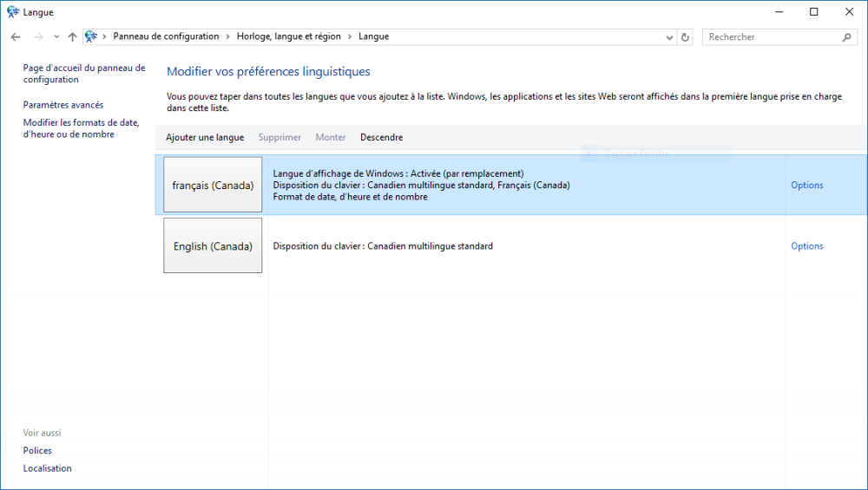Open Horloge, langue et région breadcrumb
This screenshot has height=490, width=868.
289,36
